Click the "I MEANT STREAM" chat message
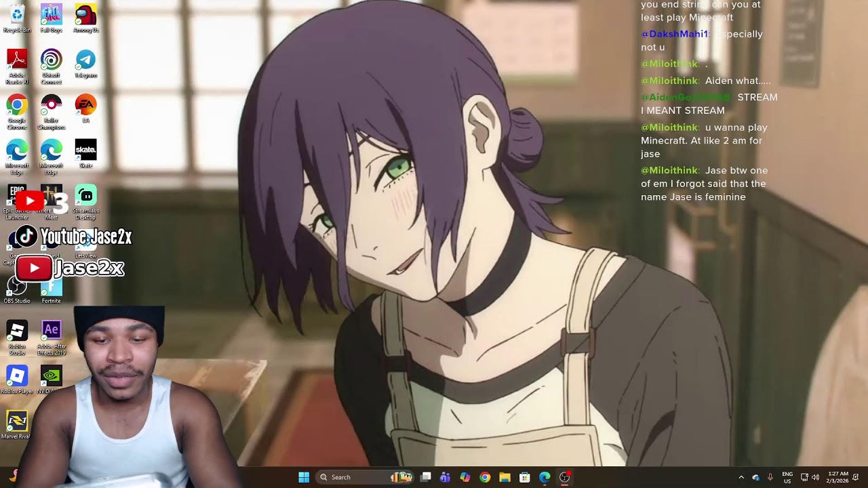The height and width of the screenshot is (488, 868). tap(683, 110)
